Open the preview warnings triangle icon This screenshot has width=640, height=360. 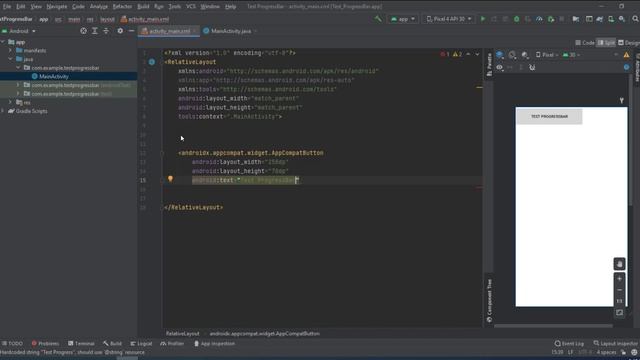pyautogui.click(x=626, y=55)
